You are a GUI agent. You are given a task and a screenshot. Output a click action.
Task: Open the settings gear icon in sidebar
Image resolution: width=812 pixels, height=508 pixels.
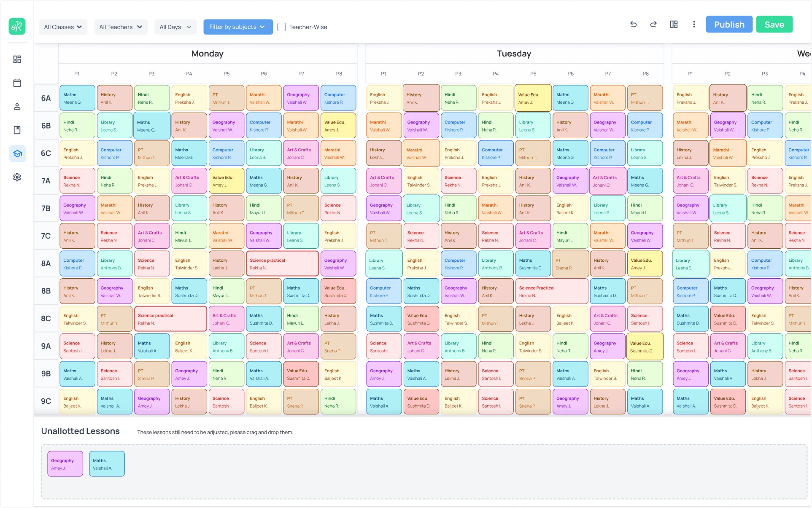pyautogui.click(x=17, y=177)
